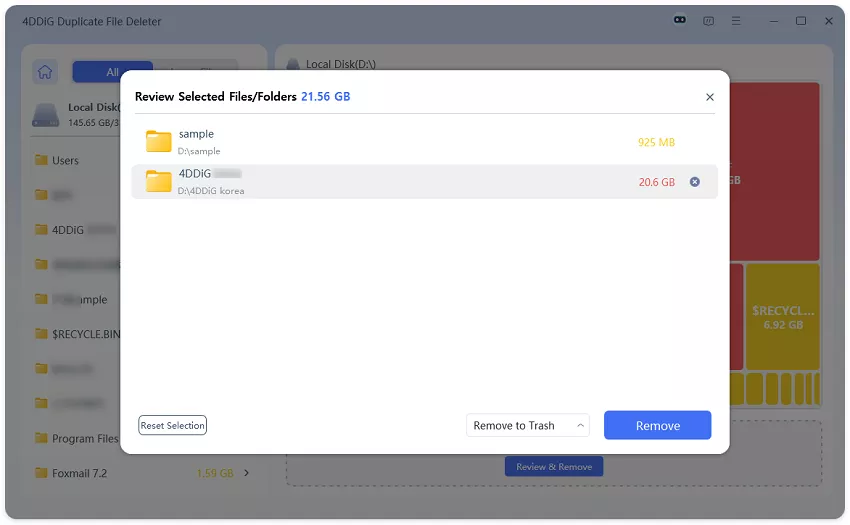This screenshot has height=525, width=850.
Task: Open the game controller icon in title bar
Action: (680, 20)
